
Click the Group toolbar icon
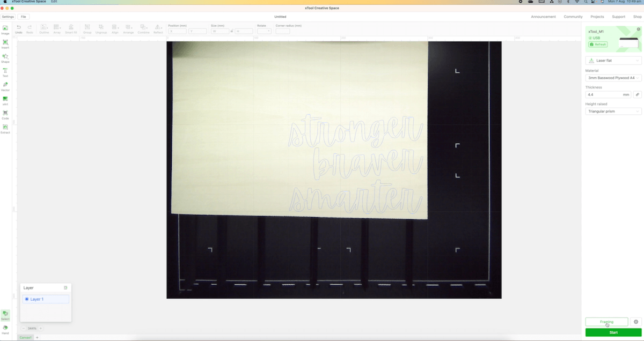[x=87, y=29]
